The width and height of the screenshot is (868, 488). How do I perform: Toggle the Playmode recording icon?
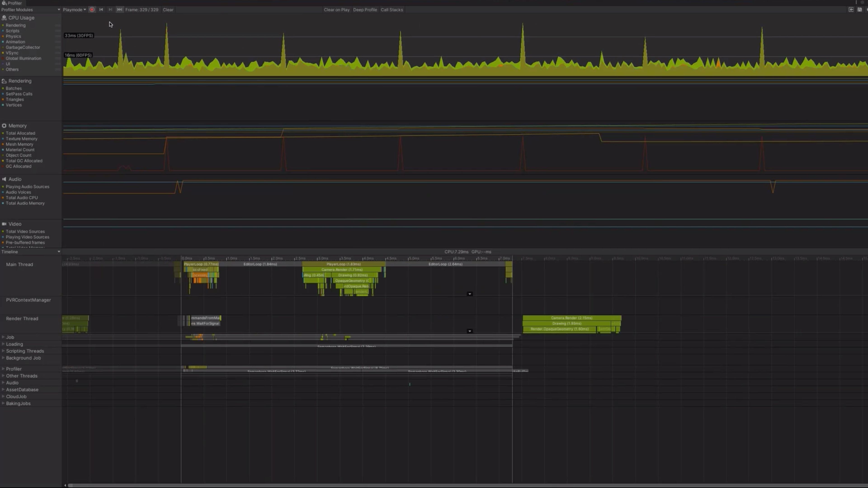(92, 9)
